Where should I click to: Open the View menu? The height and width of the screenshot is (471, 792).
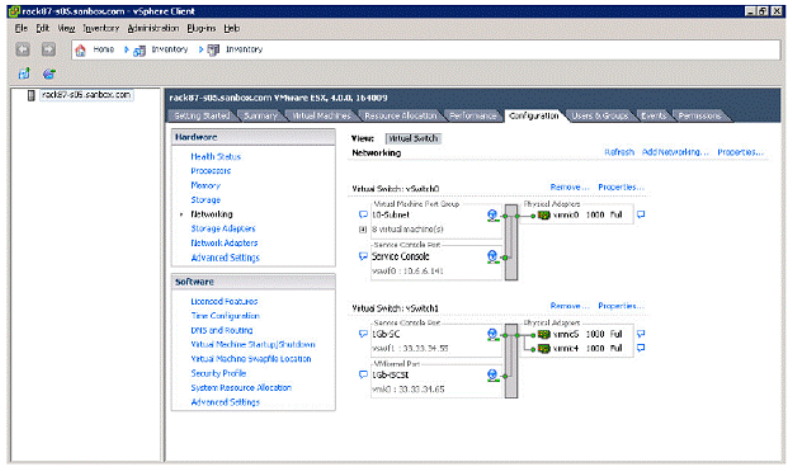[x=66, y=28]
